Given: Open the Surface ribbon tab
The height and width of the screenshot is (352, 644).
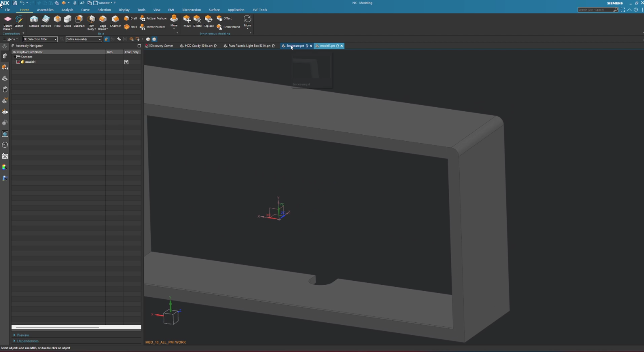Looking at the screenshot, I should (x=214, y=10).
